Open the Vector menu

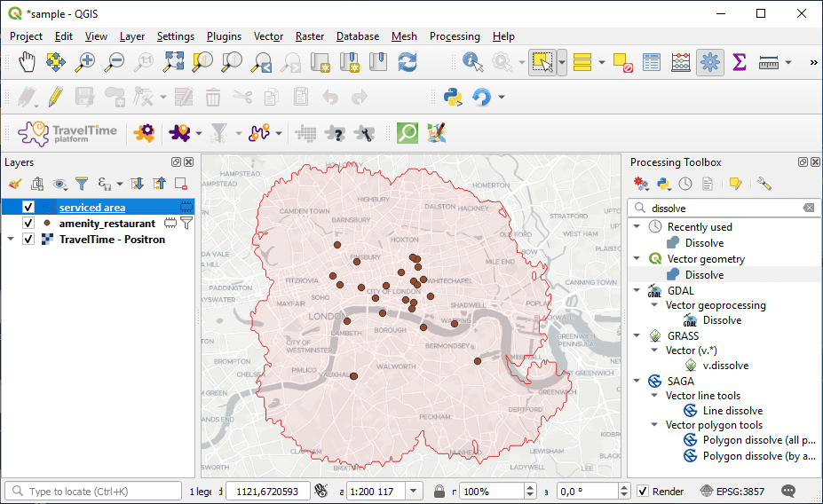click(x=268, y=36)
